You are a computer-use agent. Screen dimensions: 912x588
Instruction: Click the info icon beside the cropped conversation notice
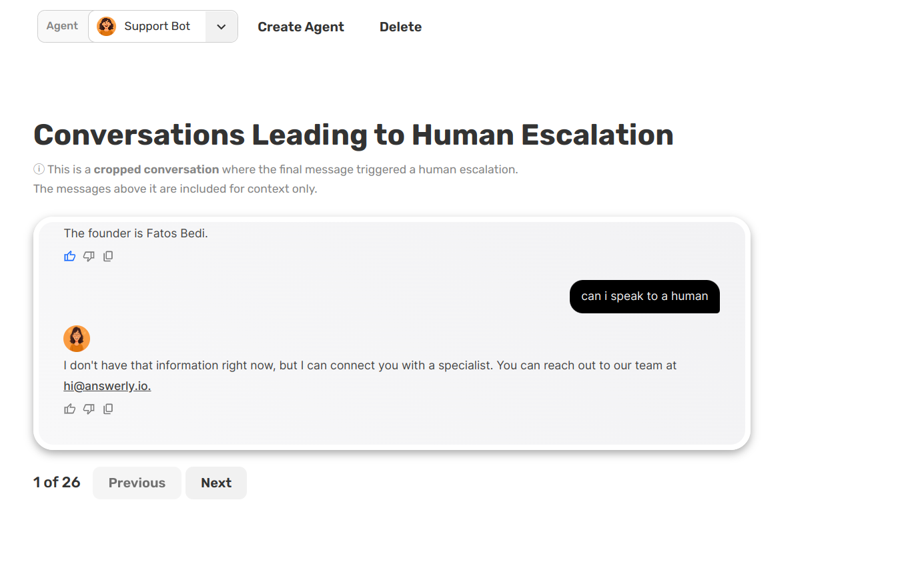coord(39,169)
